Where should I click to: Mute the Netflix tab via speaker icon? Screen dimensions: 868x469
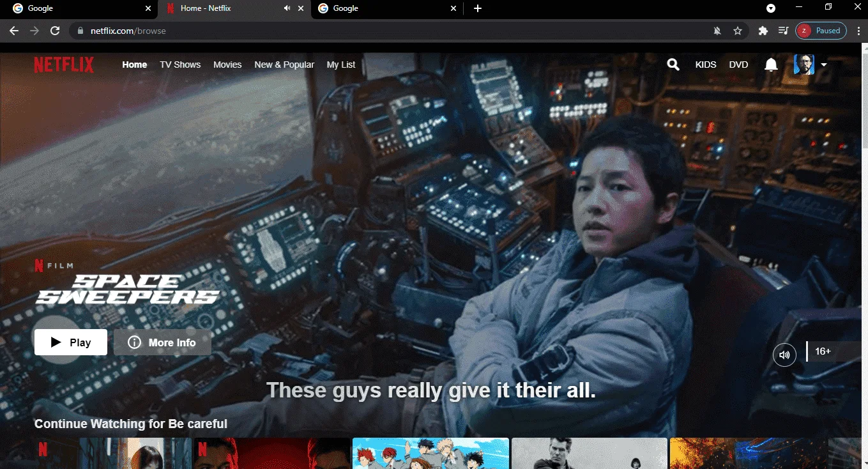tap(287, 8)
